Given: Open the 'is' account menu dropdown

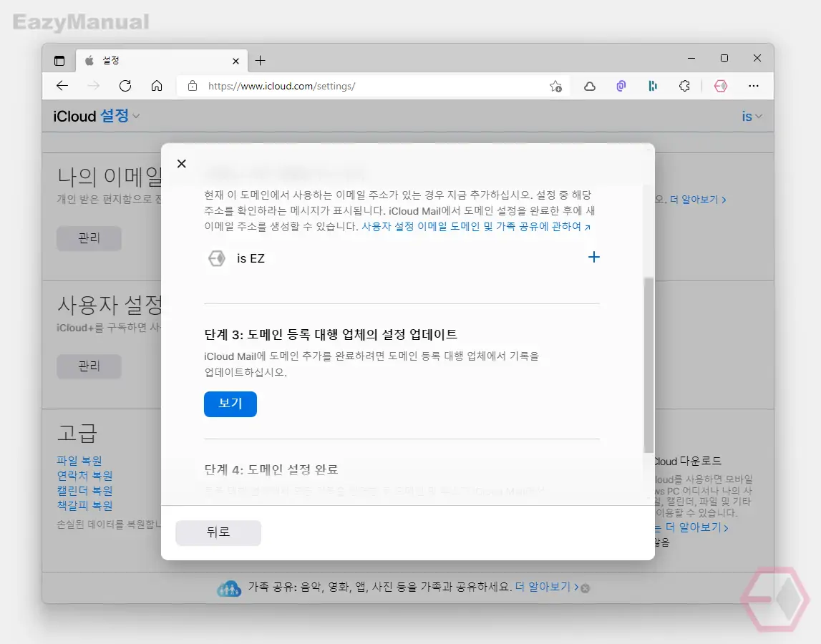Looking at the screenshot, I should pos(752,116).
